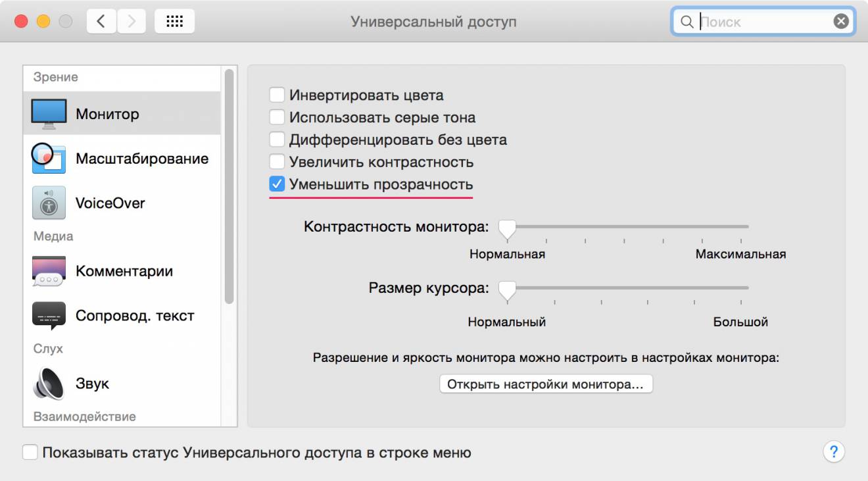Click the magnifying glass search icon
The width and height of the screenshot is (868, 481).
[687, 22]
